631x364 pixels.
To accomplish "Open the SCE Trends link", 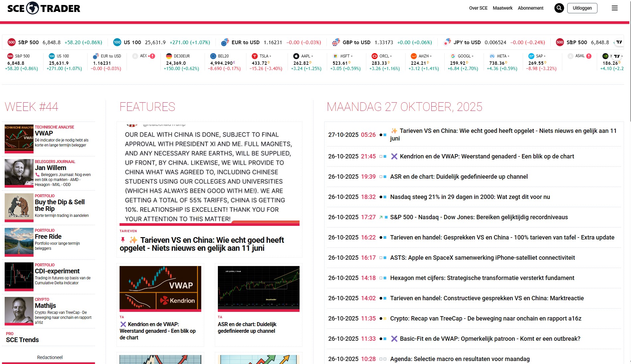I will click(x=22, y=340).
